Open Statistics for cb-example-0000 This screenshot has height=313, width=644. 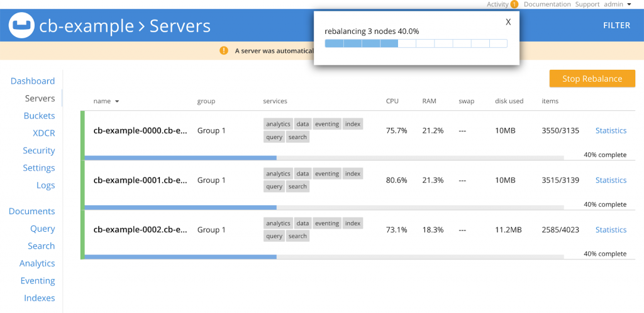[611, 130]
